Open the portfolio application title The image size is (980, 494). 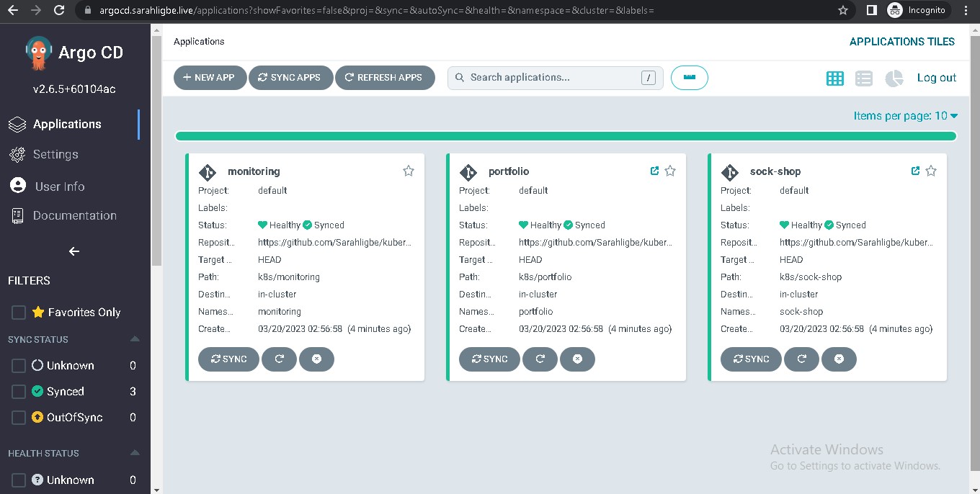pyautogui.click(x=509, y=171)
